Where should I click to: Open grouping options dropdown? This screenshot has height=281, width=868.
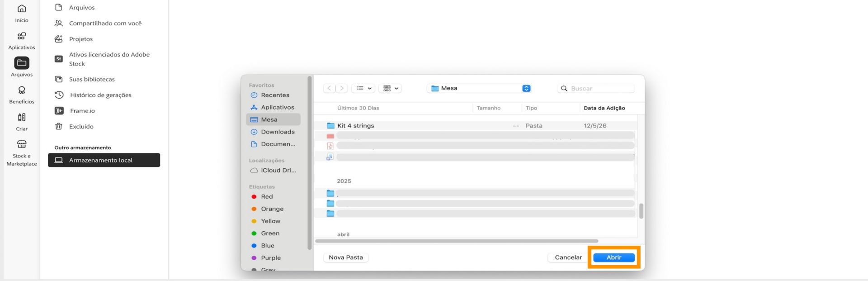click(390, 88)
